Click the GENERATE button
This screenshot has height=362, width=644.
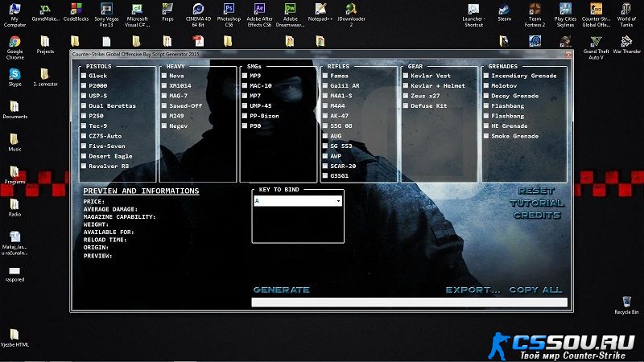pos(281,290)
